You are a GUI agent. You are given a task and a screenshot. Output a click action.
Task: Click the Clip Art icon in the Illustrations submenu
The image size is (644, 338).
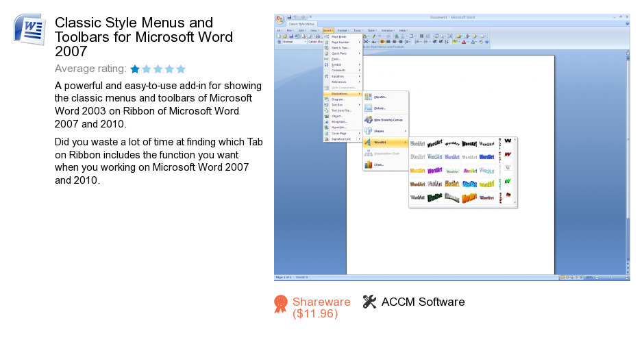pos(368,97)
